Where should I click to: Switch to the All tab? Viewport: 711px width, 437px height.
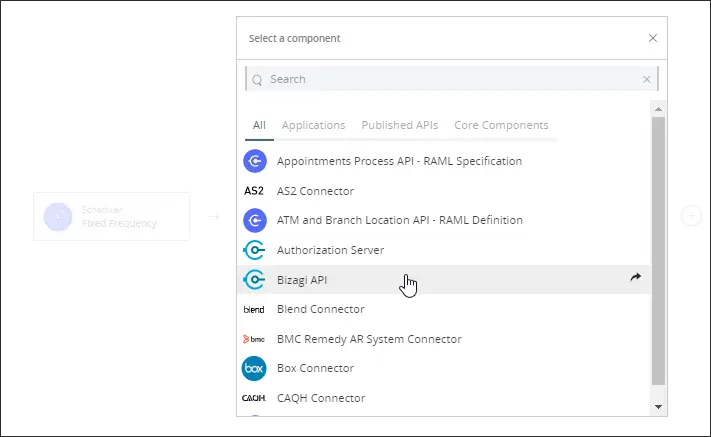259,125
